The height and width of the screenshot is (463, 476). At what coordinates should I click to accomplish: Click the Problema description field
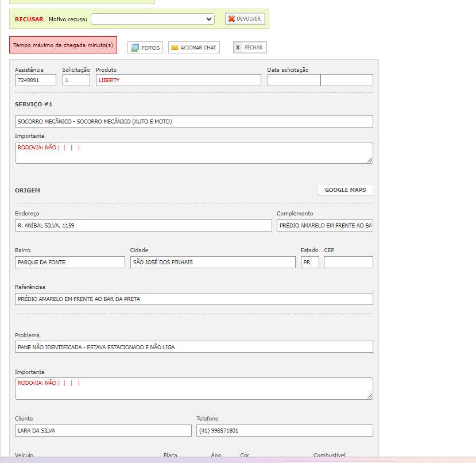(194, 347)
